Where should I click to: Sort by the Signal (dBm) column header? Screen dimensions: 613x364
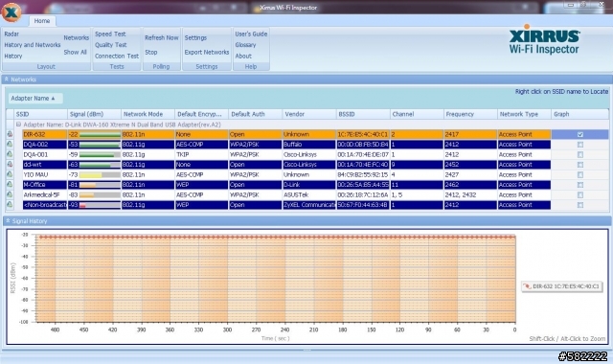point(94,114)
